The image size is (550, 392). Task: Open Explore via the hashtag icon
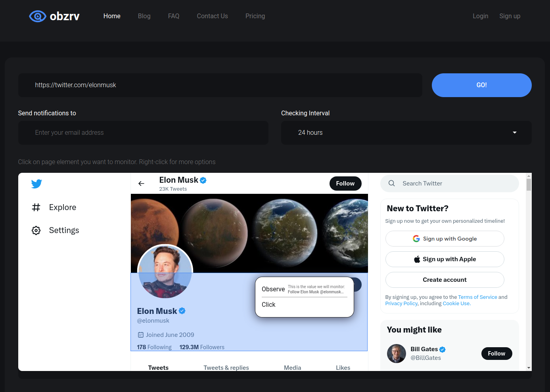(x=36, y=207)
